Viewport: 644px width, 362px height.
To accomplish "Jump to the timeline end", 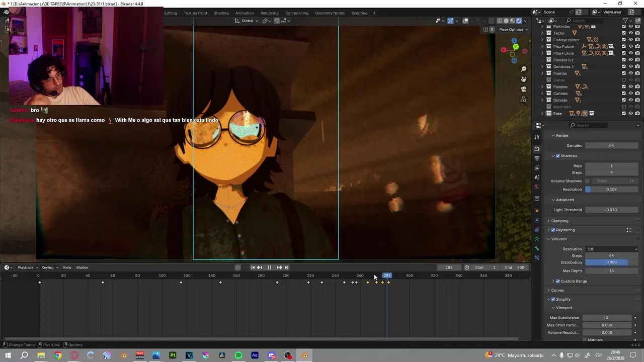I will tap(286, 267).
